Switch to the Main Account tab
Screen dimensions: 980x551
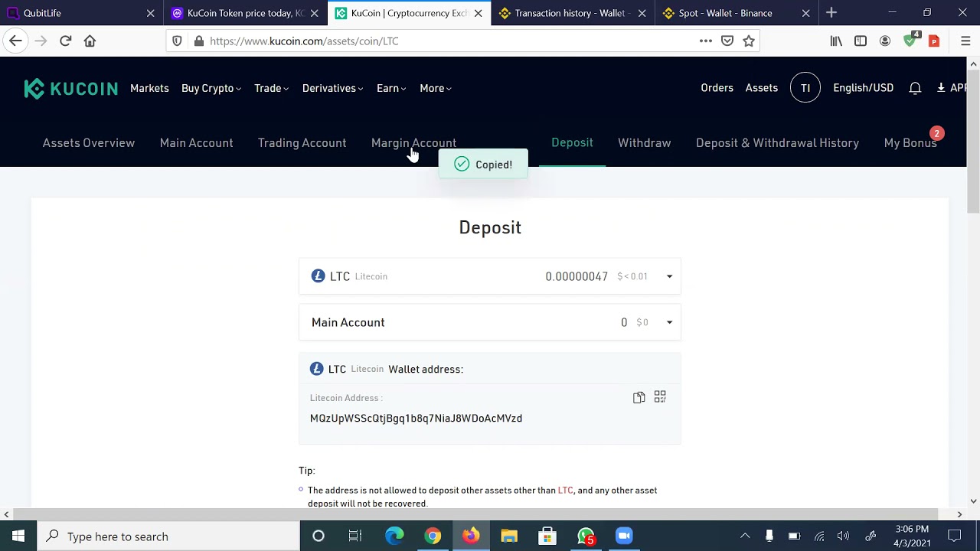(x=196, y=143)
